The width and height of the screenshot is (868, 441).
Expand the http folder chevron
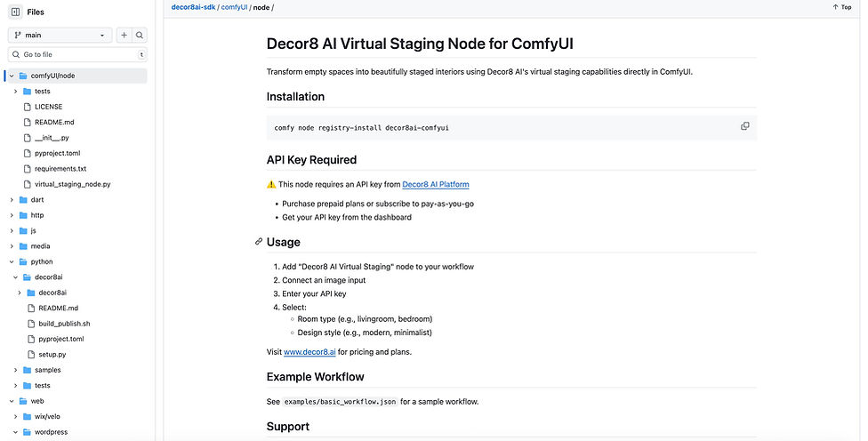pos(12,215)
